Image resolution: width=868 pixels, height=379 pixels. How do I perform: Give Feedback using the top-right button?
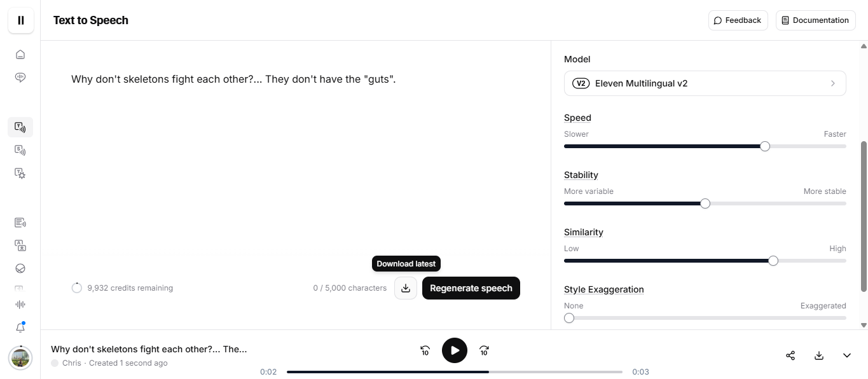[738, 20]
